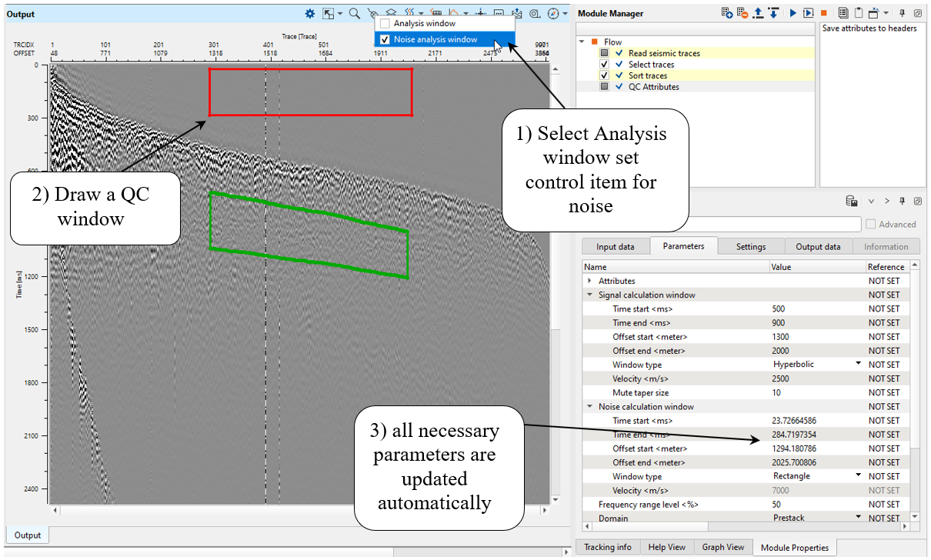Click the database lock icon above parameters

pos(851,202)
